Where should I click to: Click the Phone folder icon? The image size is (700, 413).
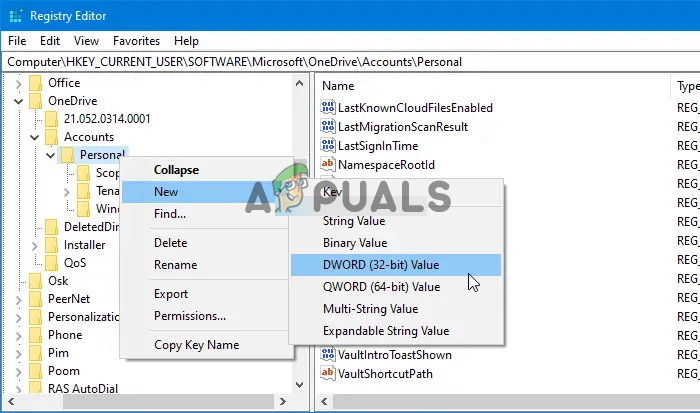click(x=35, y=335)
